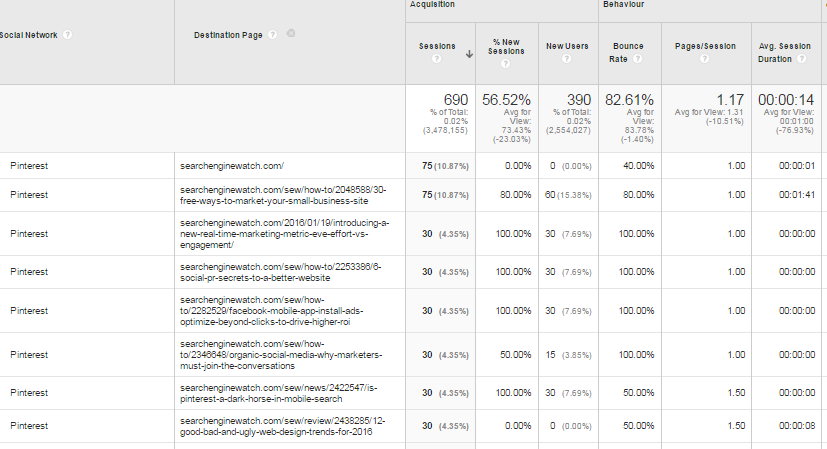Image resolution: width=827 pixels, height=449 pixels.
Task: Click Pinterest in the 6-social-pr-secrets row
Action: click(29, 272)
